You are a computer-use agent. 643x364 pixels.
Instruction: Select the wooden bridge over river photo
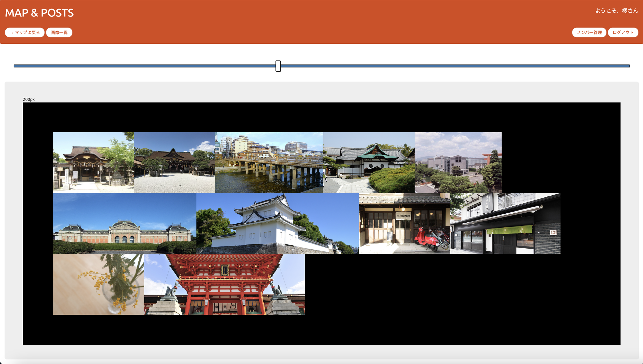tap(269, 162)
